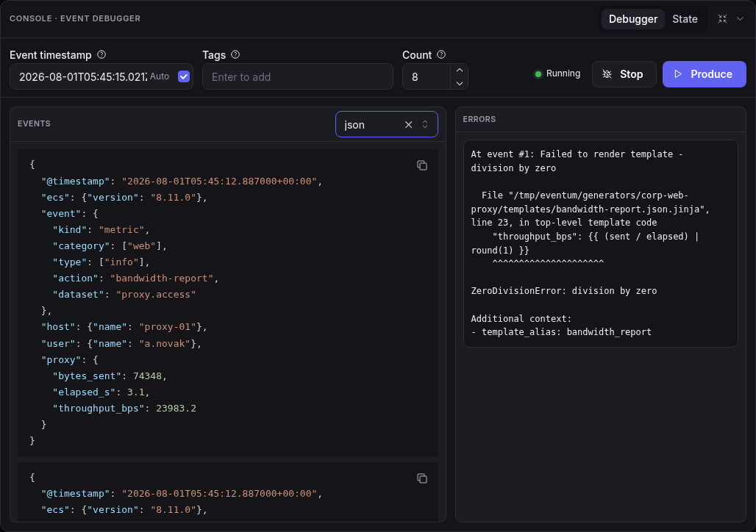Click the "bytes_sent": 74348 line
Viewport: 756px width, 532px height.
pyautogui.click(x=110, y=376)
